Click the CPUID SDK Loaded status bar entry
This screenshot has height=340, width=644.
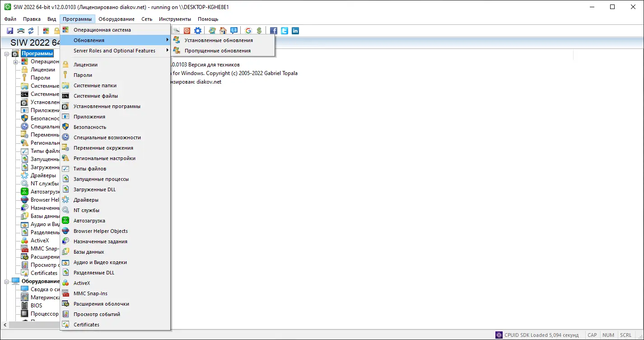pyautogui.click(x=537, y=335)
